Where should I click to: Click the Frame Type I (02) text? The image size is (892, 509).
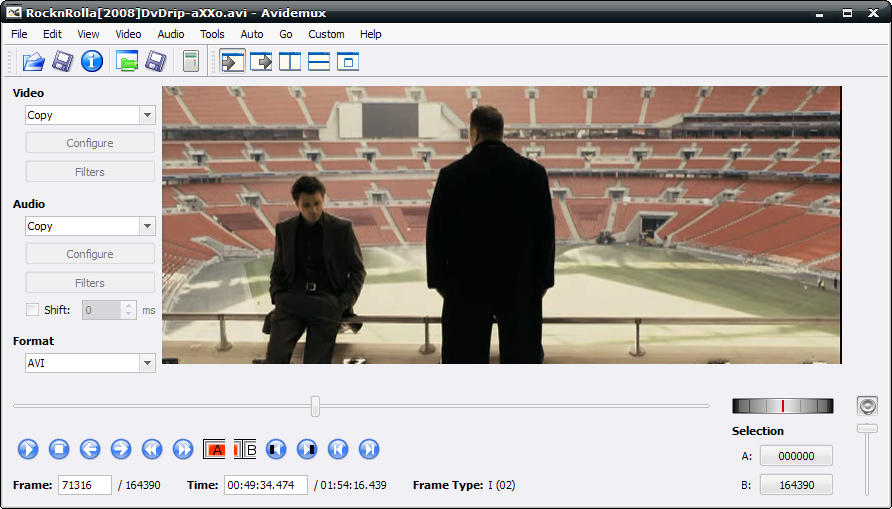click(464, 485)
